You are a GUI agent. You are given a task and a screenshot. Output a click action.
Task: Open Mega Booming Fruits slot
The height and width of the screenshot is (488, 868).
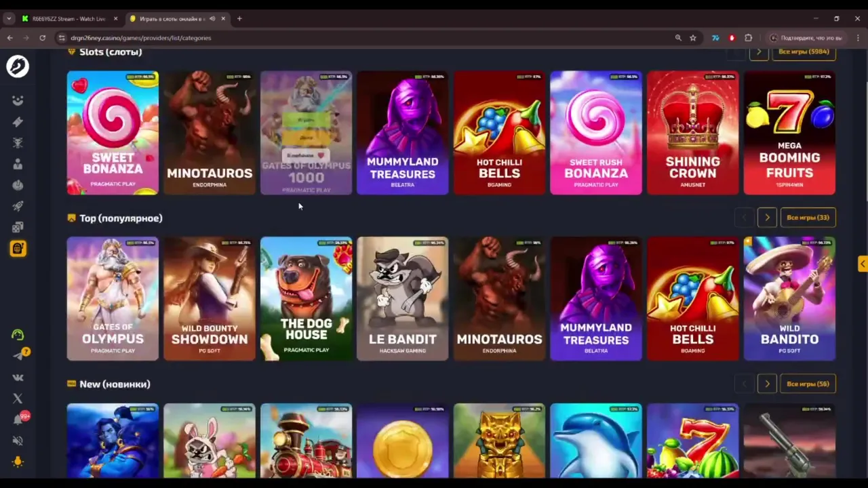click(x=789, y=133)
